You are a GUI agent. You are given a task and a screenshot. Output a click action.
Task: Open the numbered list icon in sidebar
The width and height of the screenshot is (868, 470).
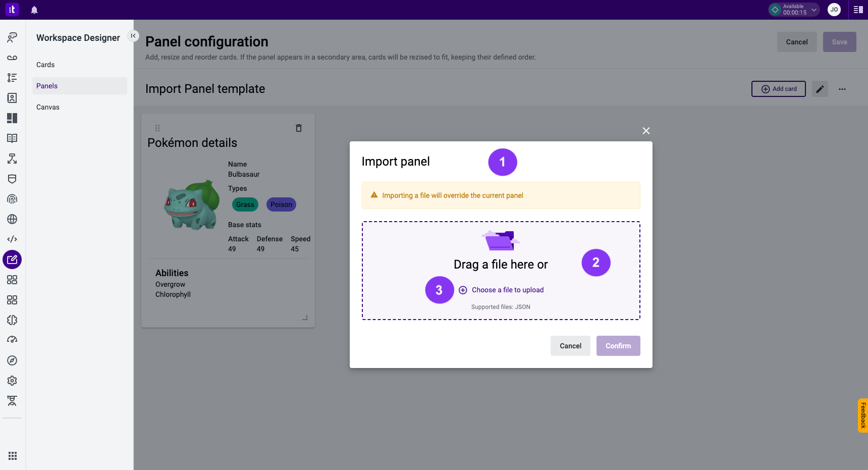click(x=12, y=78)
